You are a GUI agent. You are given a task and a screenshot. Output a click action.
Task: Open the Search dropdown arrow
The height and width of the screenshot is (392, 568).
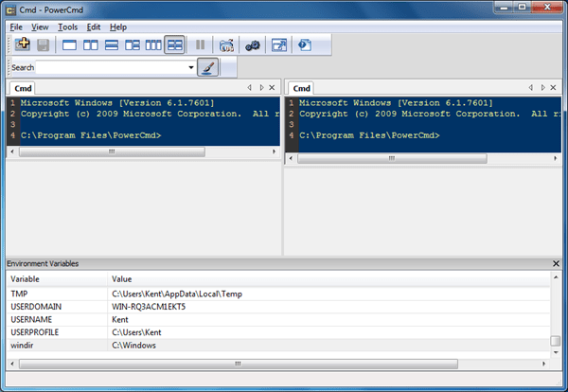click(x=191, y=67)
